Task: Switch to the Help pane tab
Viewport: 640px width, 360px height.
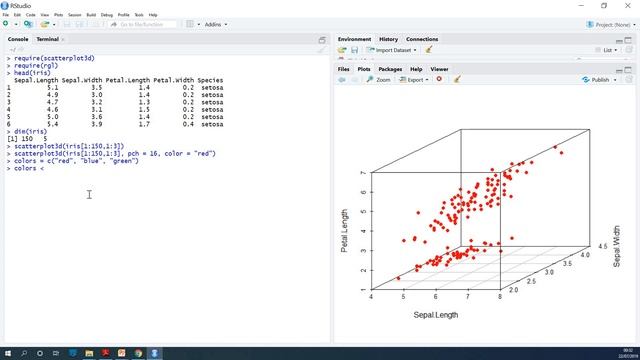Action: 416,69
